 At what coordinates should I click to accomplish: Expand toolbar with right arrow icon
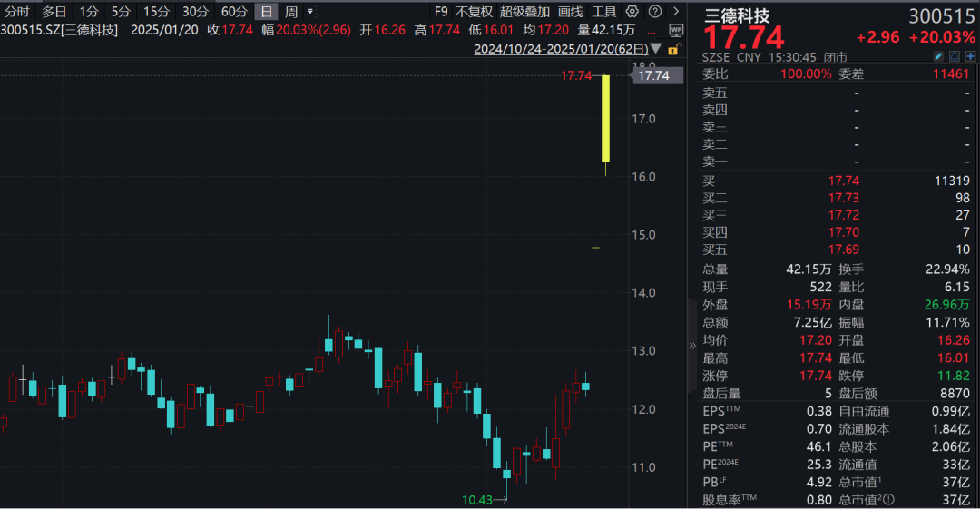pos(676,11)
